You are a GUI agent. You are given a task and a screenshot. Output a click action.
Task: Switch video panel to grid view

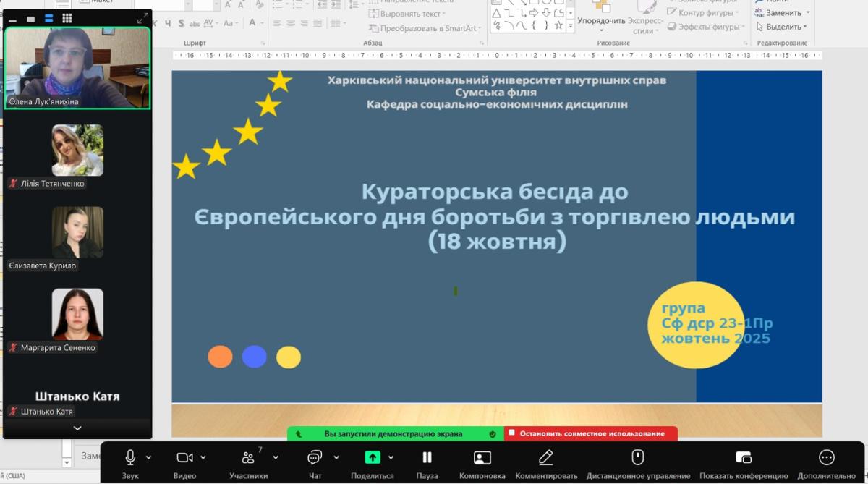pyautogui.click(x=67, y=18)
